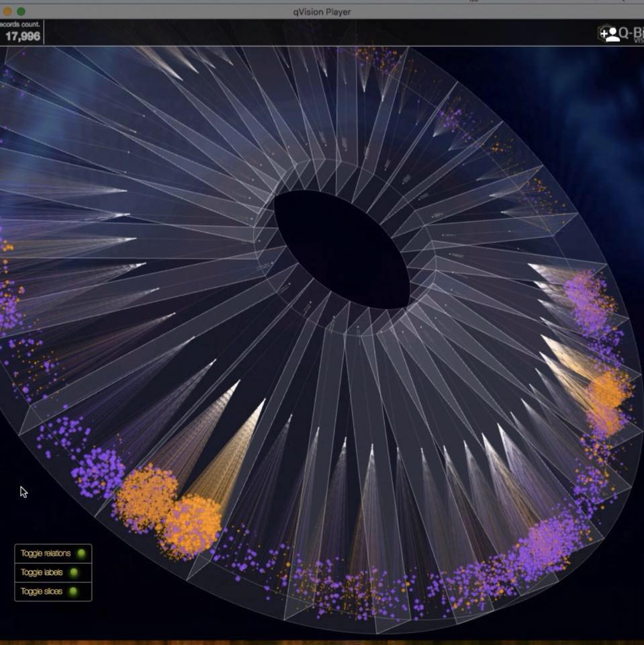The image size is (644, 645).
Task: Toggle relations on or off
Action: pyautogui.click(x=53, y=553)
